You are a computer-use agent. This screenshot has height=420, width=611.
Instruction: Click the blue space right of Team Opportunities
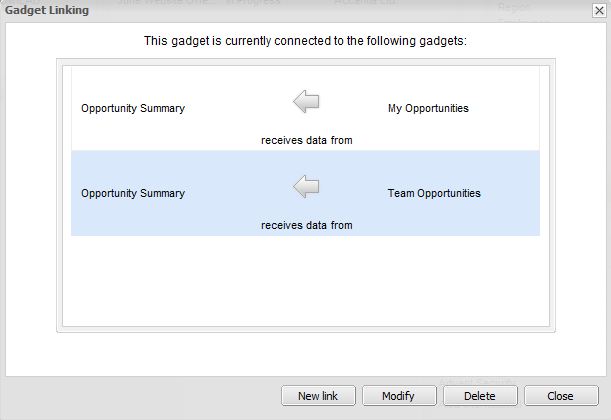510,193
